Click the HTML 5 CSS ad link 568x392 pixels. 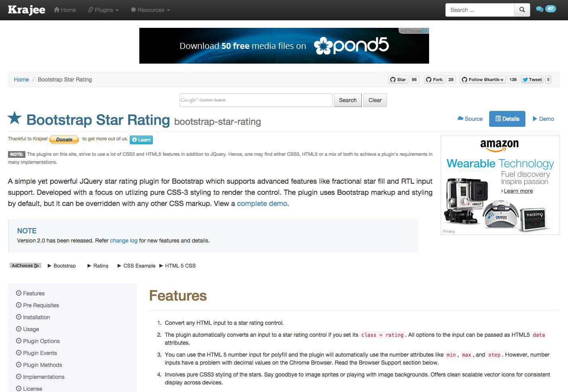[x=180, y=266]
